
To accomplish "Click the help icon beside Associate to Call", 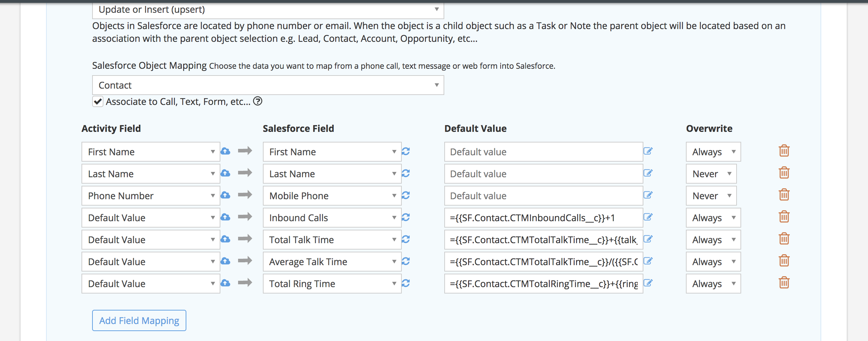I will pyautogui.click(x=258, y=101).
